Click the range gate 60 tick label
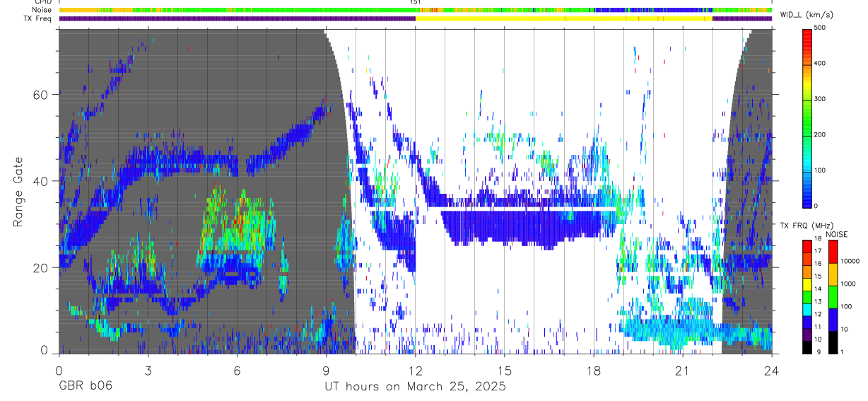 point(40,95)
